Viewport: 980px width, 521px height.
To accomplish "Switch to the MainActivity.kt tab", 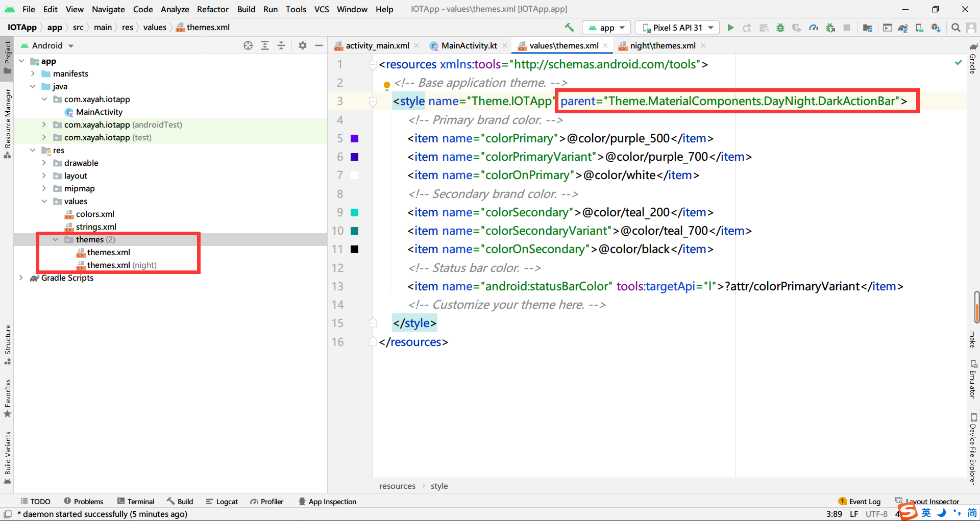I will click(x=468, y=45).
